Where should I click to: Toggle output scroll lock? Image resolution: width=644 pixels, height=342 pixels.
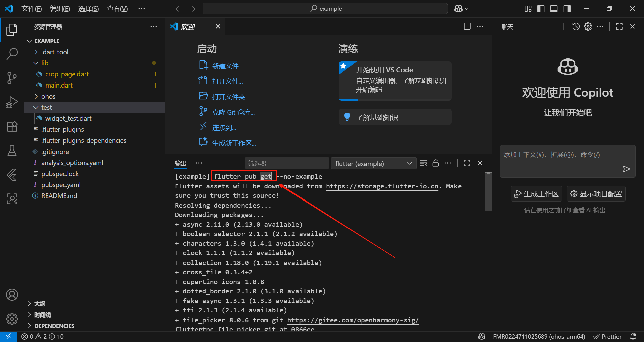(x=436, y=163)
